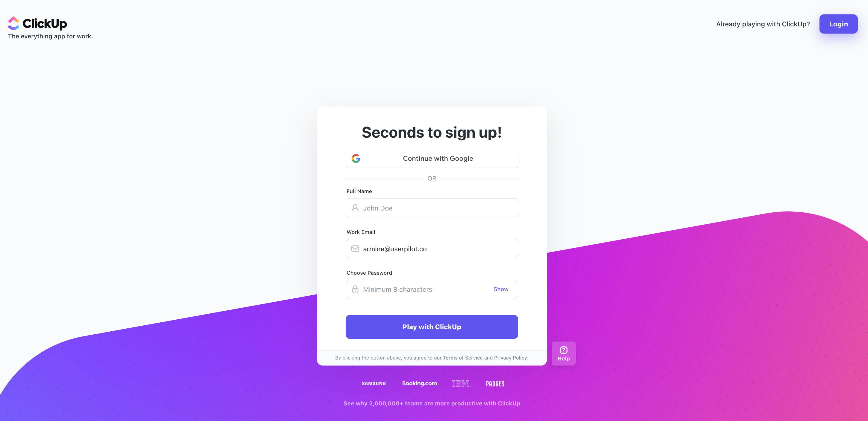Viewport: 868px width, 421px height.
Task: Click the question mark in Help button
Action: [563, 350]
